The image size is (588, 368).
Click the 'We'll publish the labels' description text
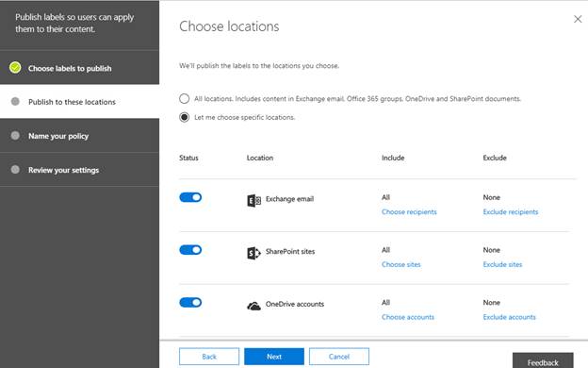tap(259, 66)
